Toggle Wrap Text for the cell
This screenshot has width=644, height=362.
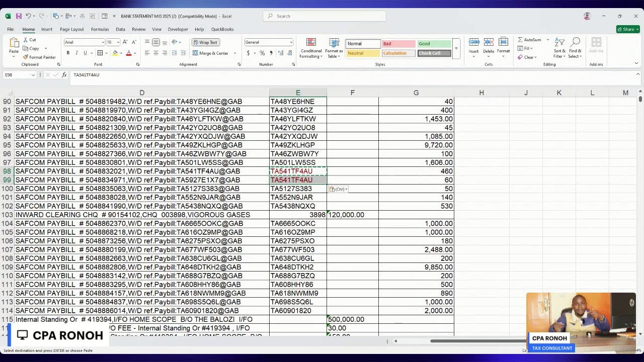(x=205, y=42)
